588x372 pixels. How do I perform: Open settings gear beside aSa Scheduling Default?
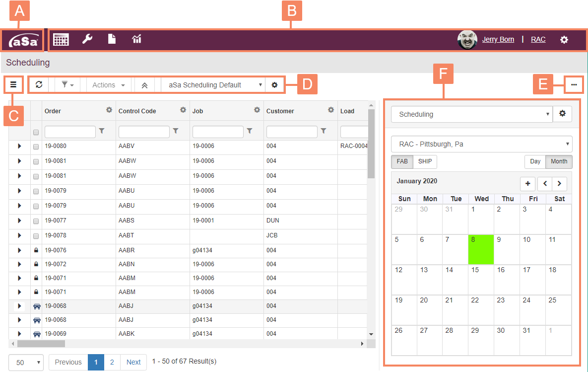[x=275, y=84]
